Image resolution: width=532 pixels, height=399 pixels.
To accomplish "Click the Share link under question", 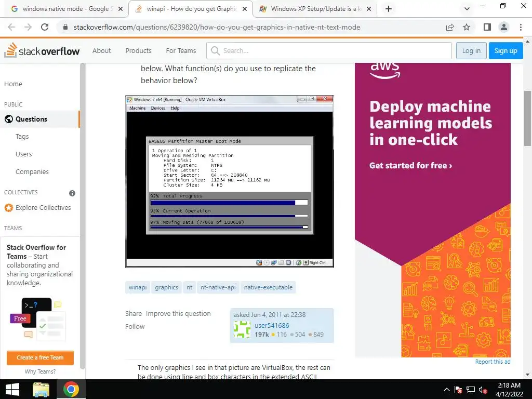I will pos(134,313).
